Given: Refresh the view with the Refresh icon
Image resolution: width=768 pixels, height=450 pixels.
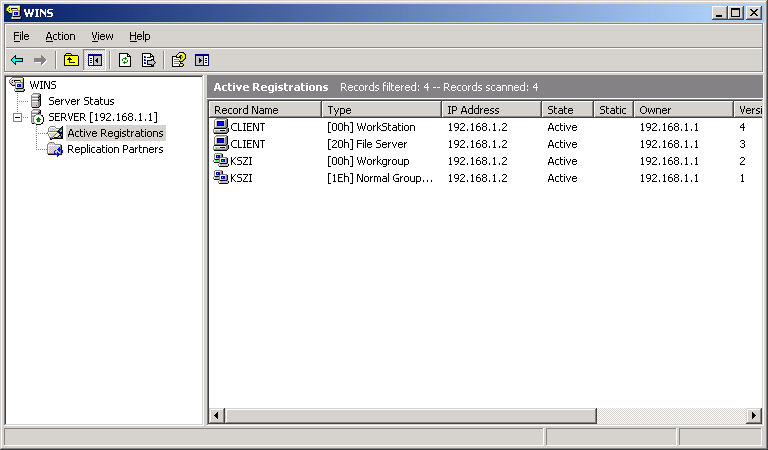Looking at the screenshot, I should [125, 60].
